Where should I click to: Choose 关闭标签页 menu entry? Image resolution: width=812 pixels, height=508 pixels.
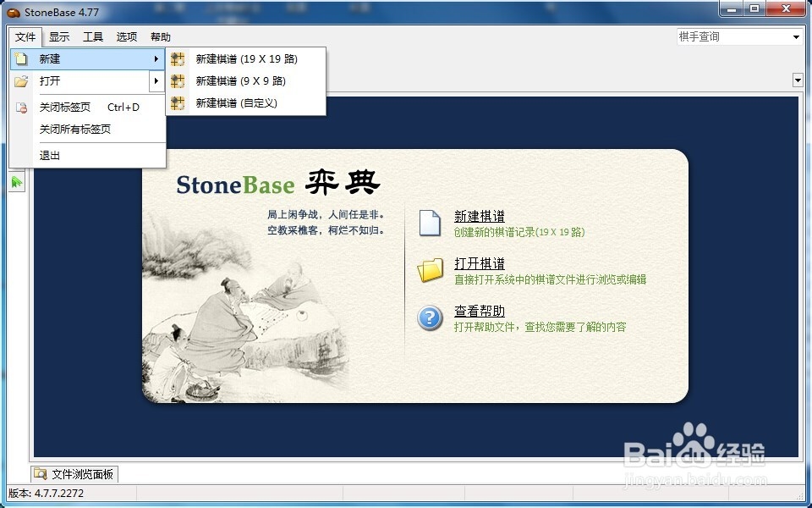[x=87, y=108]
